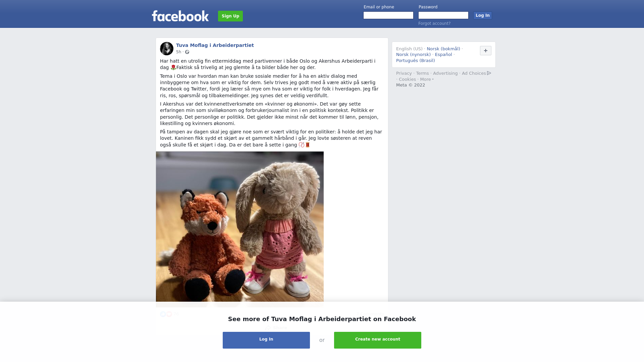Open the poster's profile picture
This screenshot has width=644, height=362.
click(x=167, y=49)
